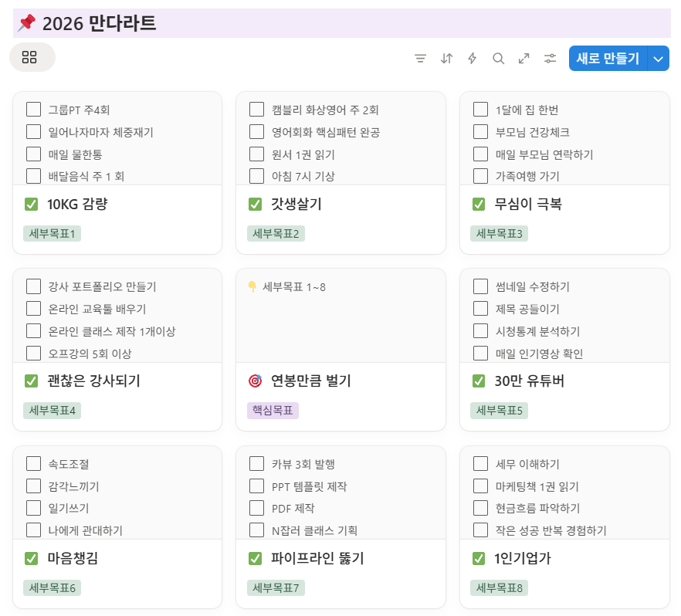Open the view settings sliders icon
Image resolution: width=681 pixels, height=616 pixels.
550,58
